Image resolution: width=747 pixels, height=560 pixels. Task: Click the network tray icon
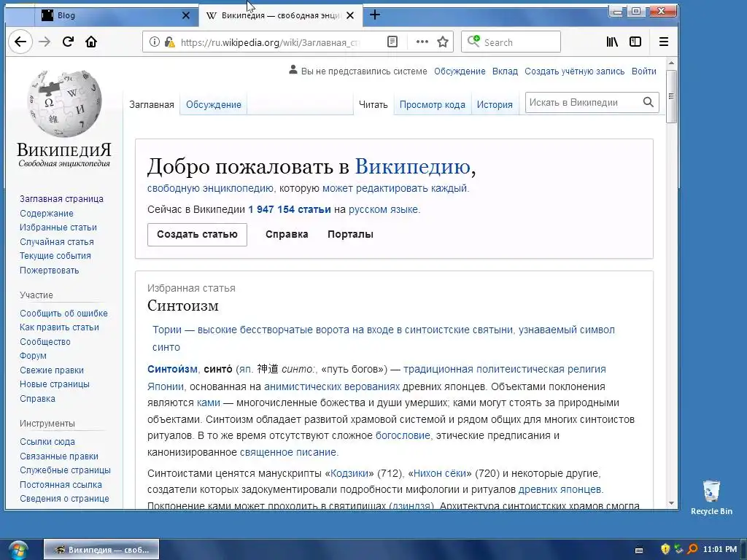(678, 549)
